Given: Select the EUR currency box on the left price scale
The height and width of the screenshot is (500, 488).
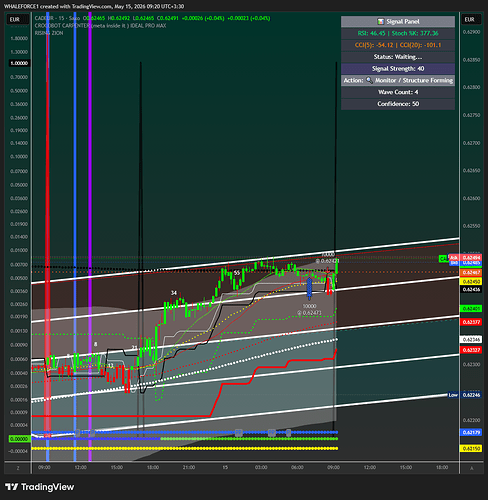Looking at the screenshot, I should 17,19.
